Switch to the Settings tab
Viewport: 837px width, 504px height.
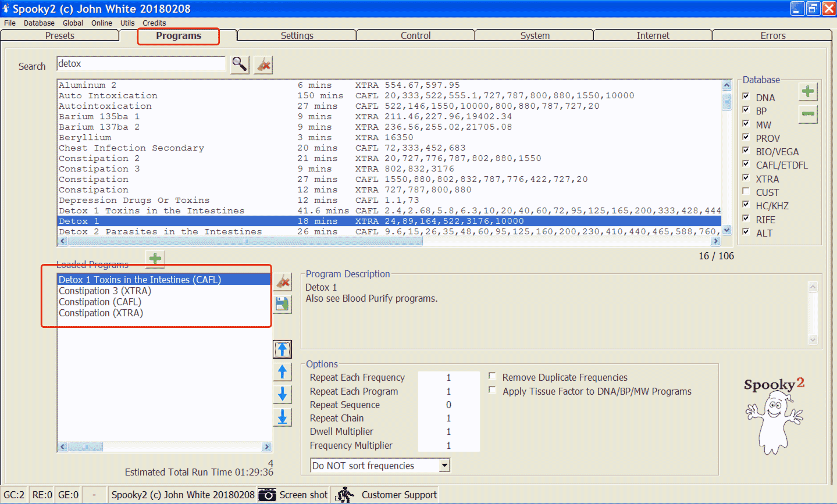pyautogui.click(x=297, y=35)
